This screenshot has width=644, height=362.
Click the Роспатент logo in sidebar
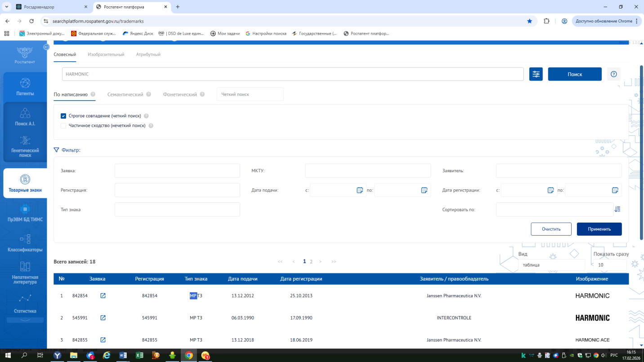click(25, 56)
